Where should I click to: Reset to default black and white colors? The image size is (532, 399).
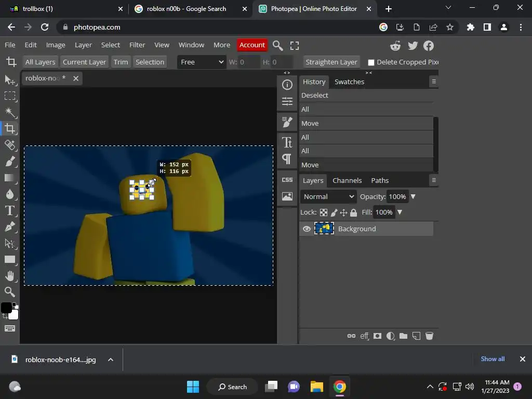point(14,305)
